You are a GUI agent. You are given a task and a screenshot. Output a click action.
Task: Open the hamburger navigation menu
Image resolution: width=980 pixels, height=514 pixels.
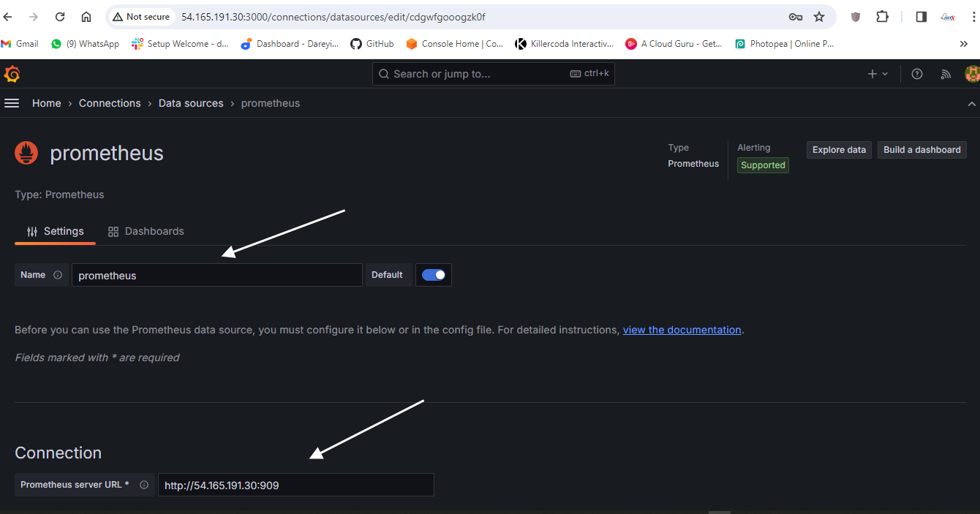tap(12, 103)
